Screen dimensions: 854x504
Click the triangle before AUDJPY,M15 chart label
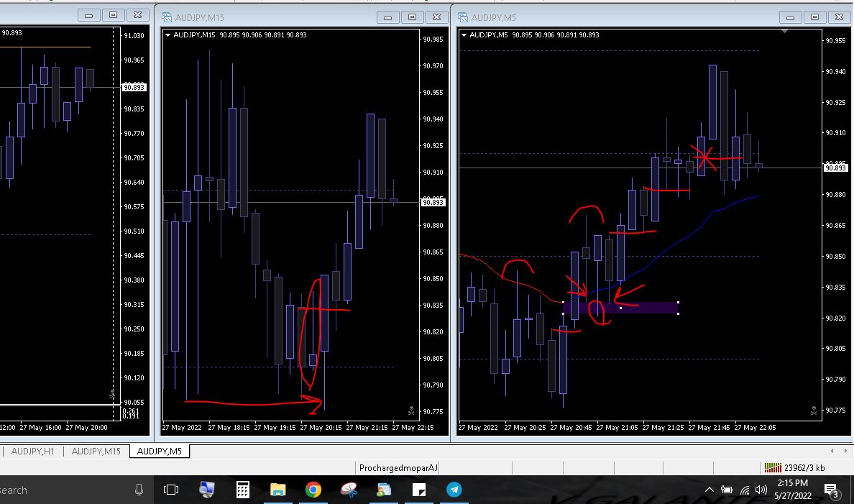point(167,35)
